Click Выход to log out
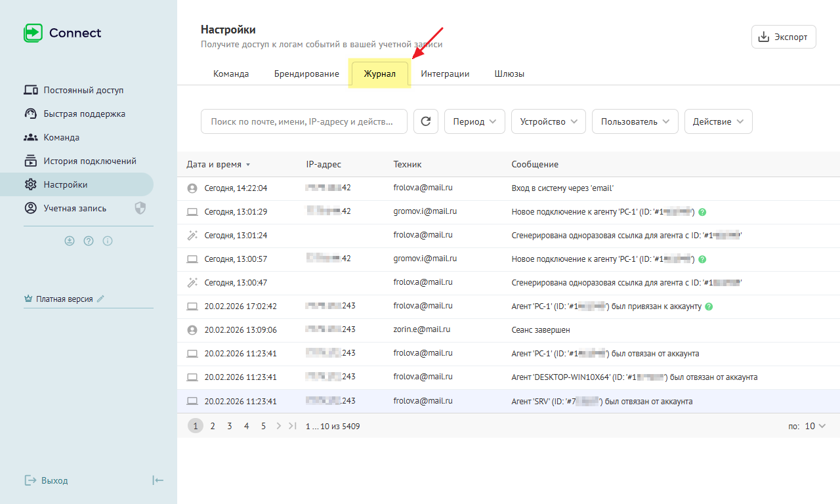The width and height of the screenshot is (840, 504). pos(47,480)
